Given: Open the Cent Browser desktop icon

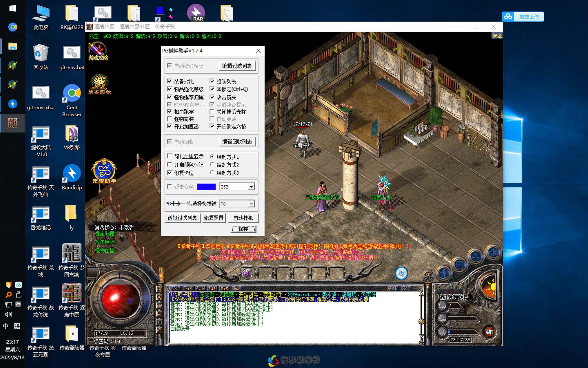Looking at the screenshot, I should [72, 101].
